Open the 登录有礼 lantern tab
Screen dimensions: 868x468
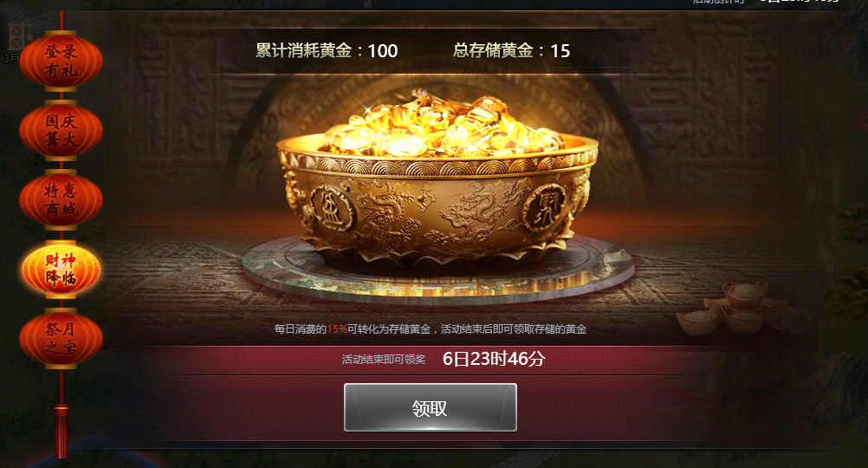coord(61,61)
